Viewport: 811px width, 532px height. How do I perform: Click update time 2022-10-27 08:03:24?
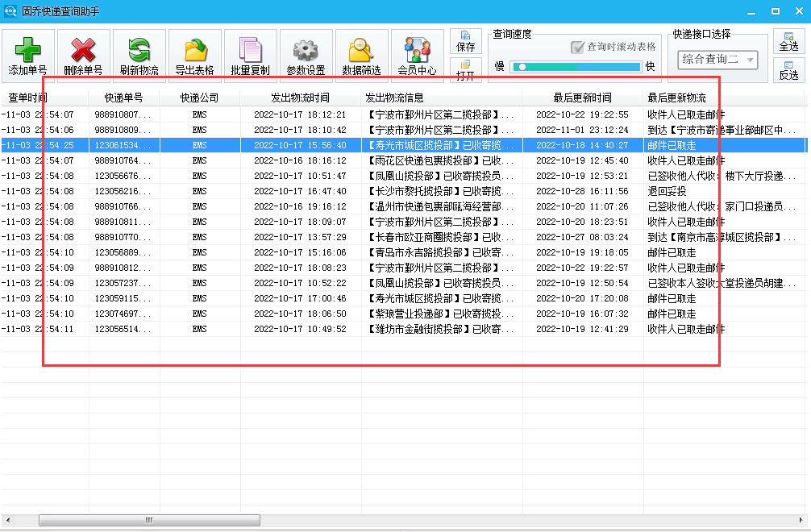click(582, 237)
